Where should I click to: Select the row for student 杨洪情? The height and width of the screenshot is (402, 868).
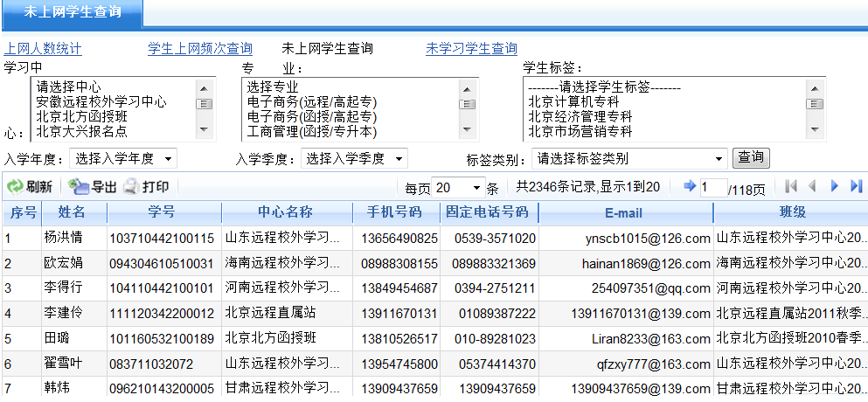coord(434,238)
